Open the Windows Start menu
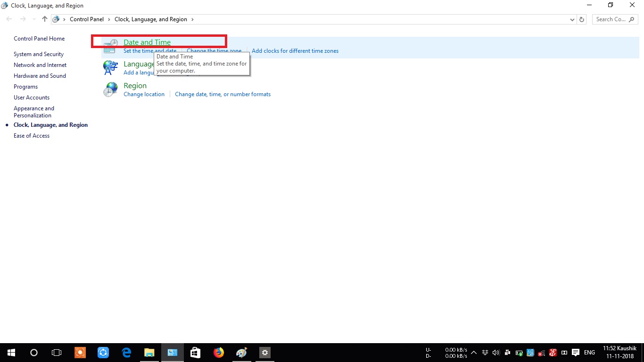 [x=11, y=353]
